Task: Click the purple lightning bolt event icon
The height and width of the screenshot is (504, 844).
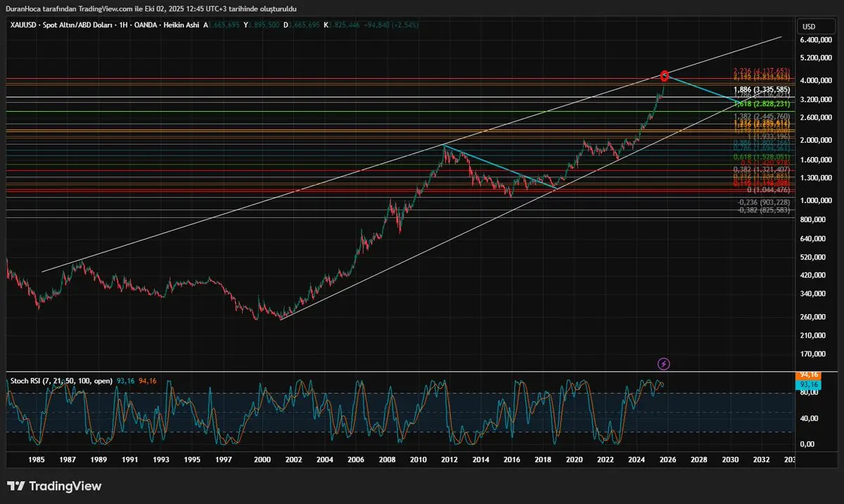Action: coord(664,363)
